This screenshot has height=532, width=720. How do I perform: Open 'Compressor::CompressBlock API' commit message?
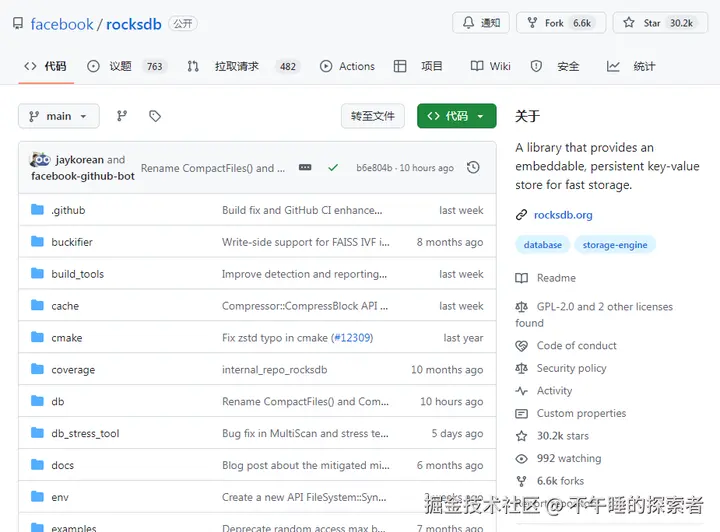[x=305, y=306]
